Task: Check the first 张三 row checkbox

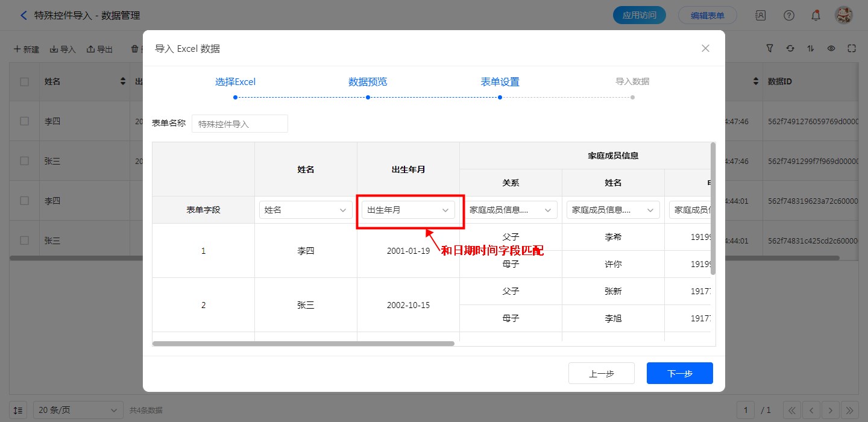Action: pyautogui.click(x=25, y=161)
